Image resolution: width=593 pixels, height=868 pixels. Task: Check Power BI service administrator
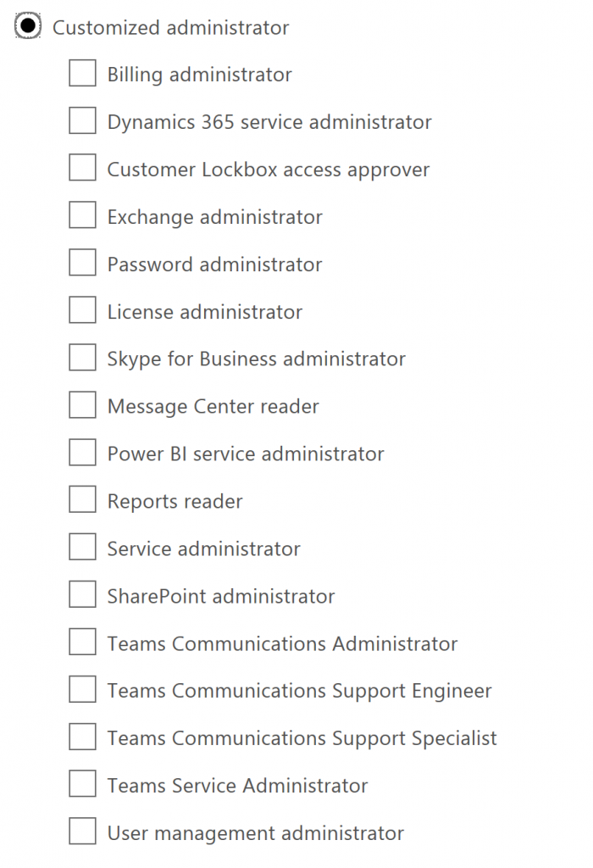82,453
